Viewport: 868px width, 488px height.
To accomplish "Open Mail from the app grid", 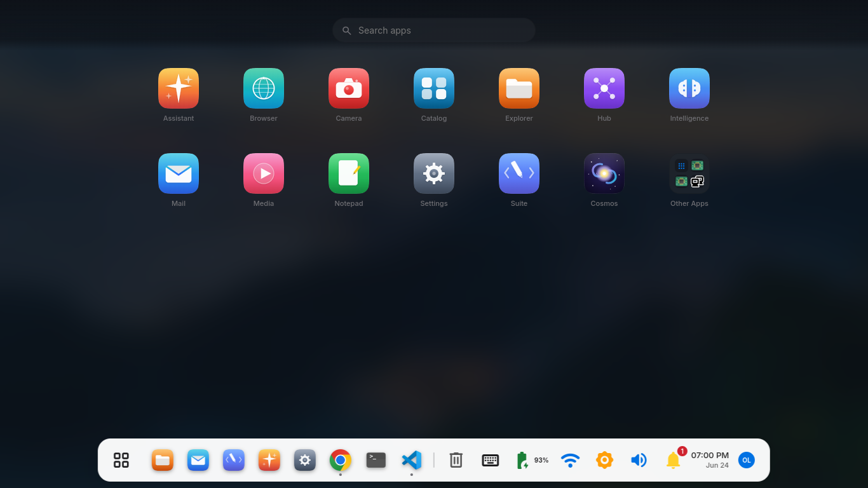I will [179, 173].
